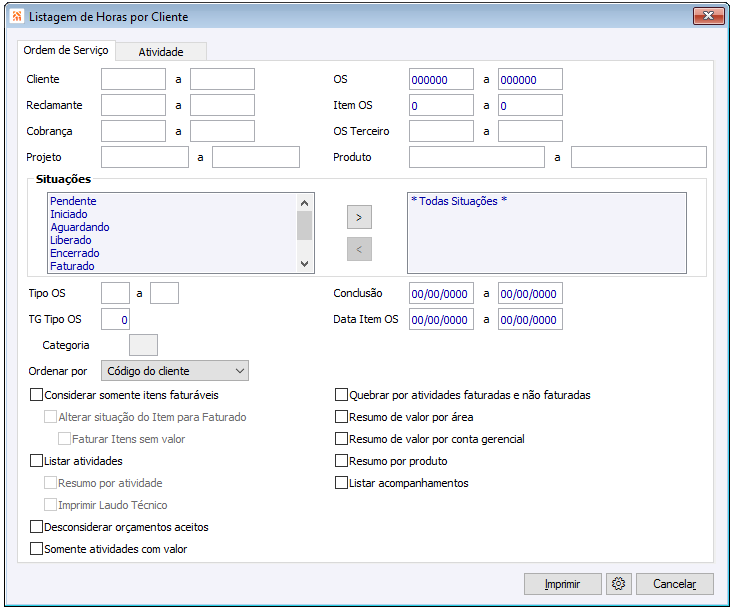The height and width of the screenshot is (613, 735).
Task: Focus the TG Tipo OS field
Action: (115, 319)
